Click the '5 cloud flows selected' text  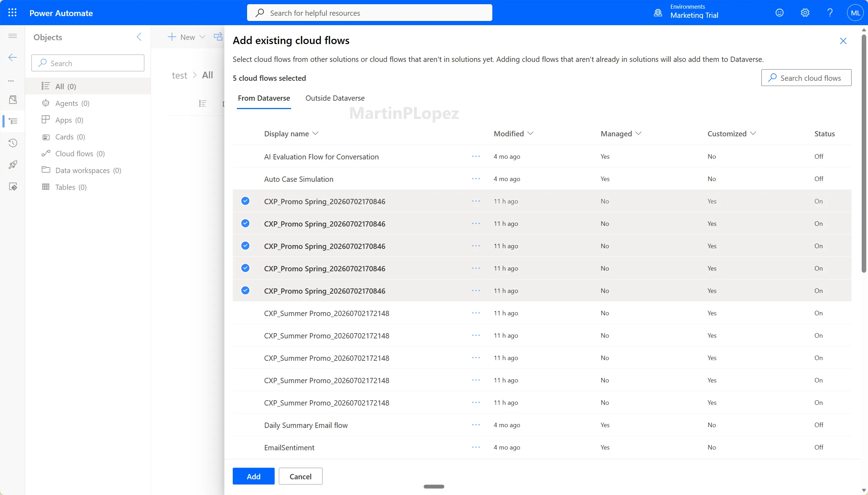pos(269,78)
